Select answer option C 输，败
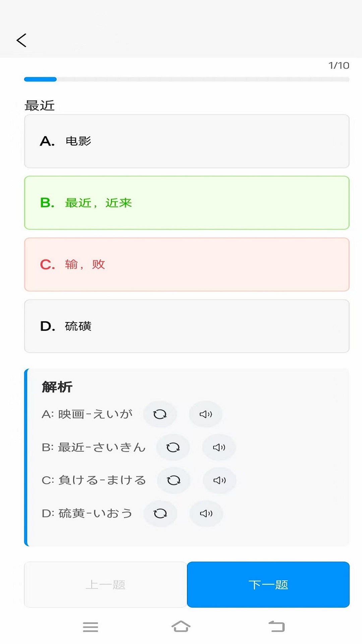The height and width of the screenshot is (644, 362). (186, 264)
